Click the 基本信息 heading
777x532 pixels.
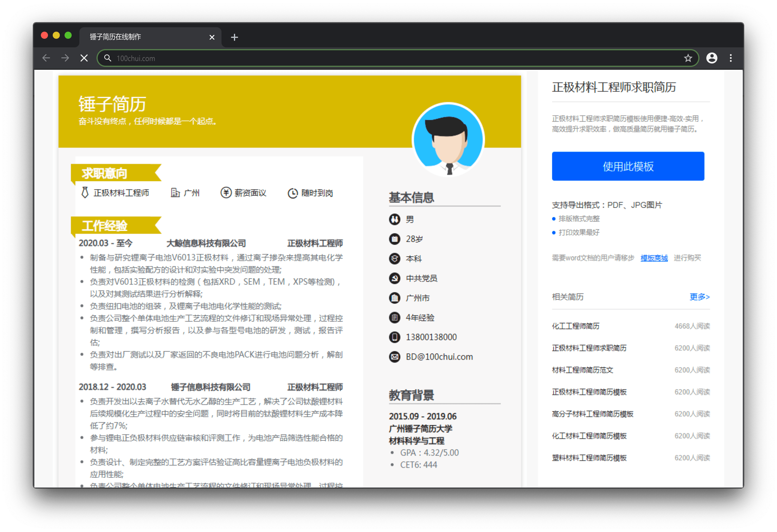(412, 197)
